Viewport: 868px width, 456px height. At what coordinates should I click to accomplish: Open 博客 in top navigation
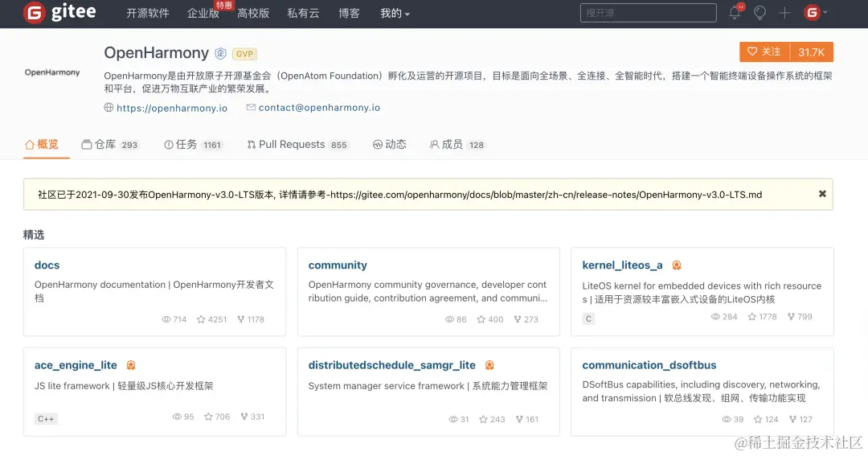point(350,14)
